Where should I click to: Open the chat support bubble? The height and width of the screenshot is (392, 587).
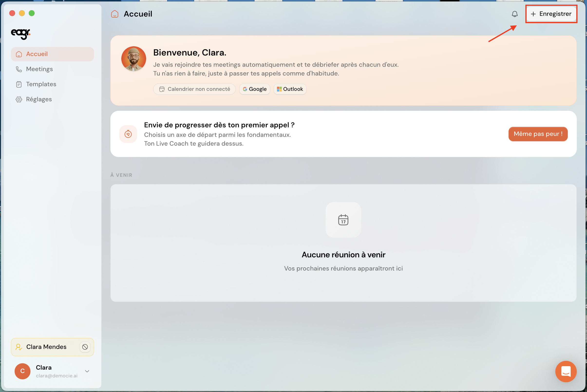click(566, 372)
